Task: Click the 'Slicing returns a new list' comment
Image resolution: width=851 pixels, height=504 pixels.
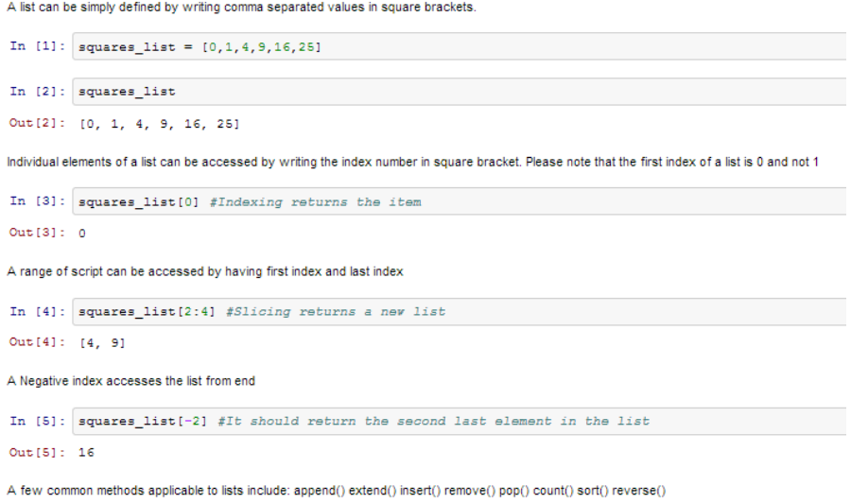Action: (x=336, y=312)
